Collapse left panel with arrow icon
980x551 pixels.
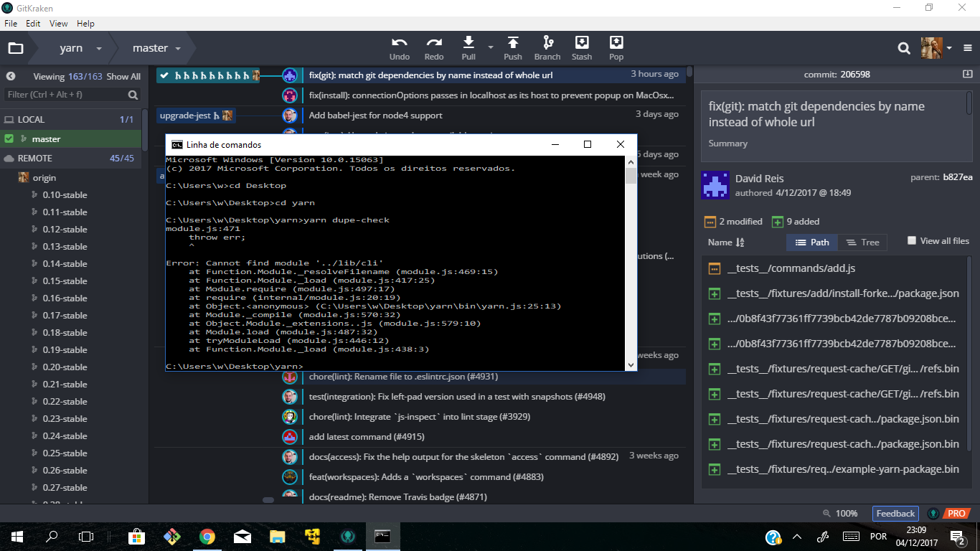11,76
